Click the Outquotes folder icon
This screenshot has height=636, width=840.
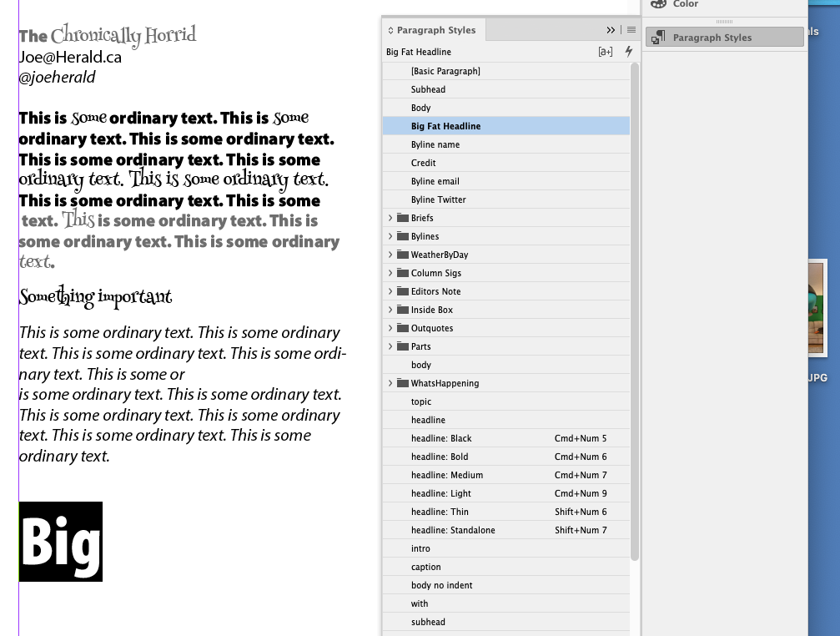403,328
